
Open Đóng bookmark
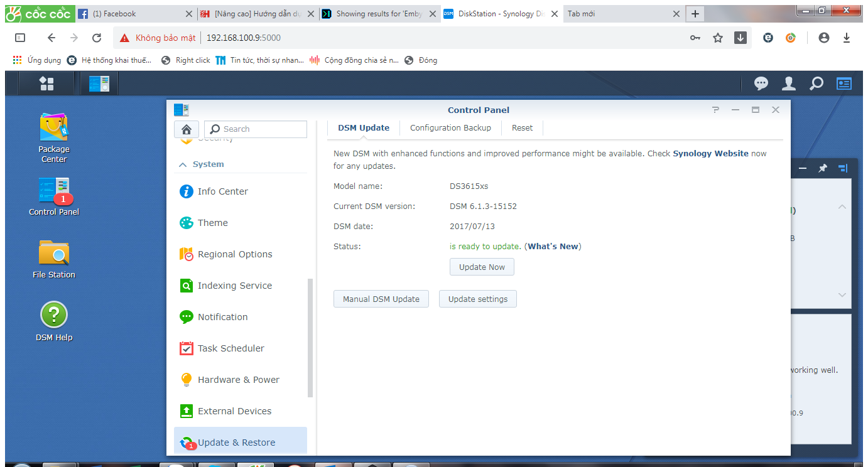click(421, 60)
